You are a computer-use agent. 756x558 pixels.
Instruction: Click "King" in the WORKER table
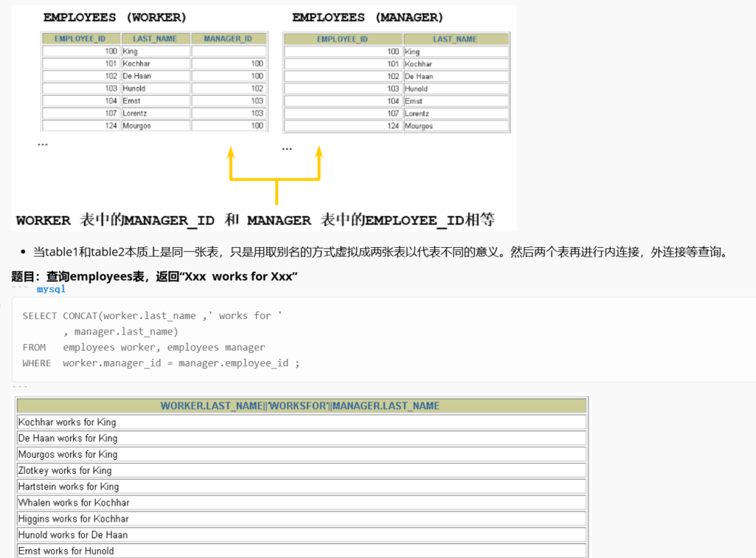130,51
